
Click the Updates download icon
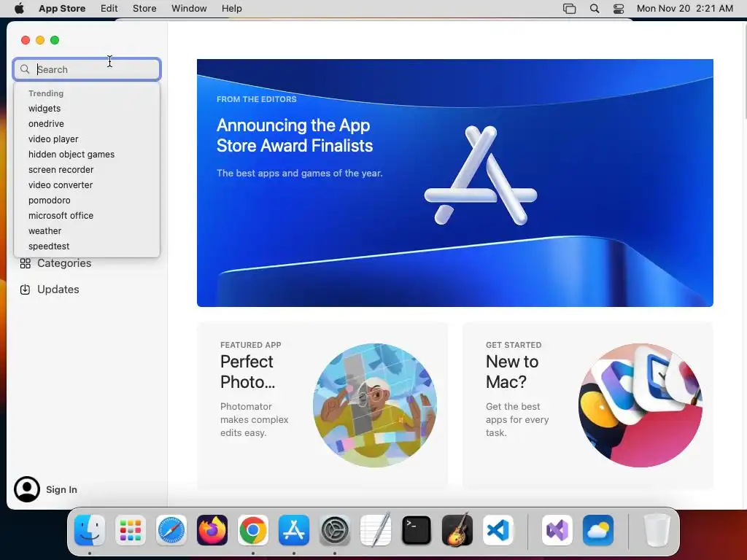(x=26, y=289)
